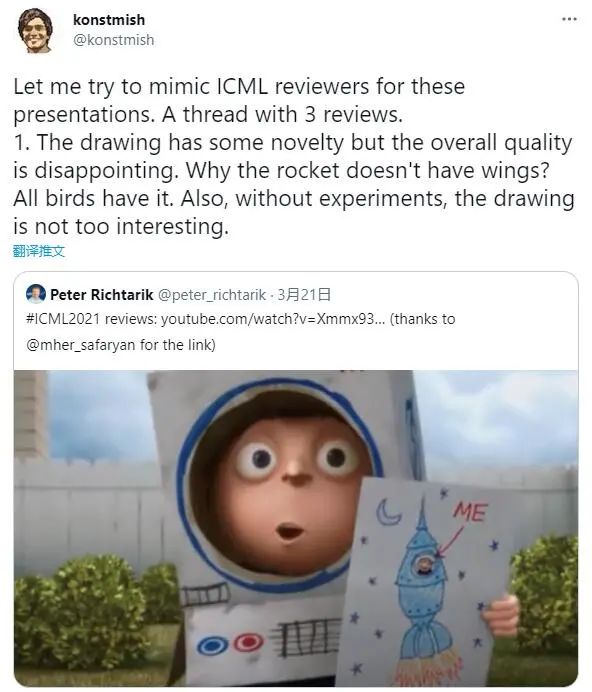The width and height of the screenshot is (592, 692).
Task: Open konstmish's profile avatar
Action: (35, 30)
